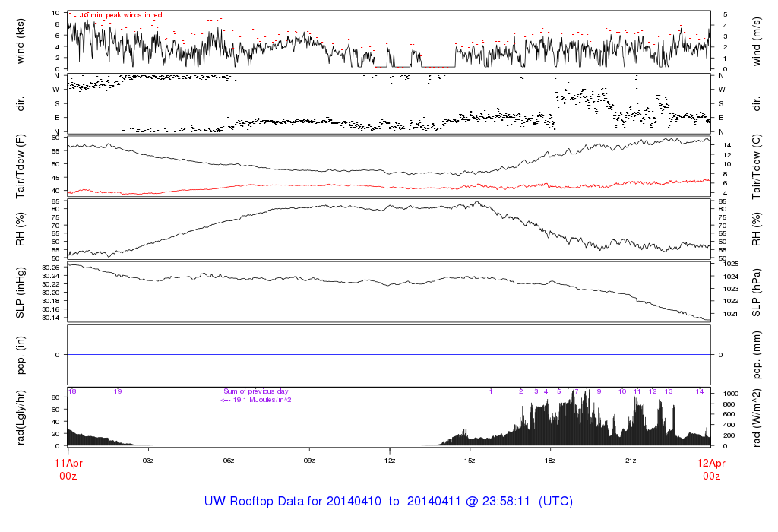This screenshot has height=532, width=778.
Task: Jump to the 06z time tick
Action: [228, 461]
